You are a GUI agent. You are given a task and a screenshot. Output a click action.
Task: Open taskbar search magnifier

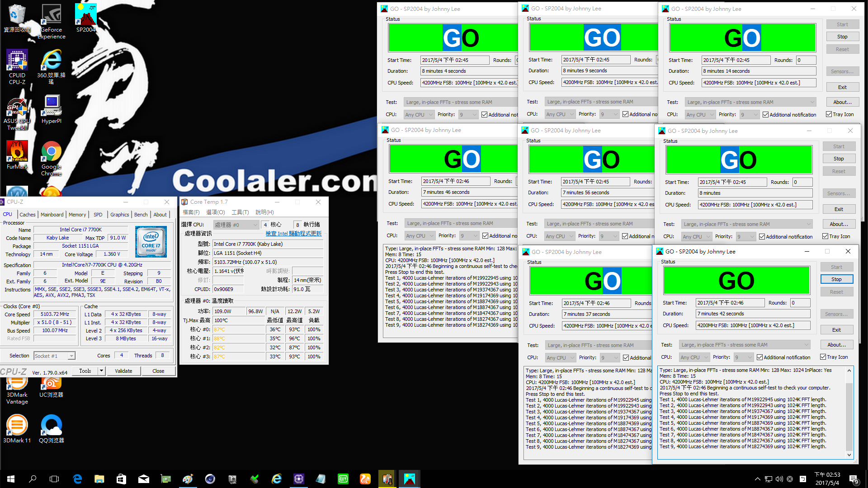33,479
